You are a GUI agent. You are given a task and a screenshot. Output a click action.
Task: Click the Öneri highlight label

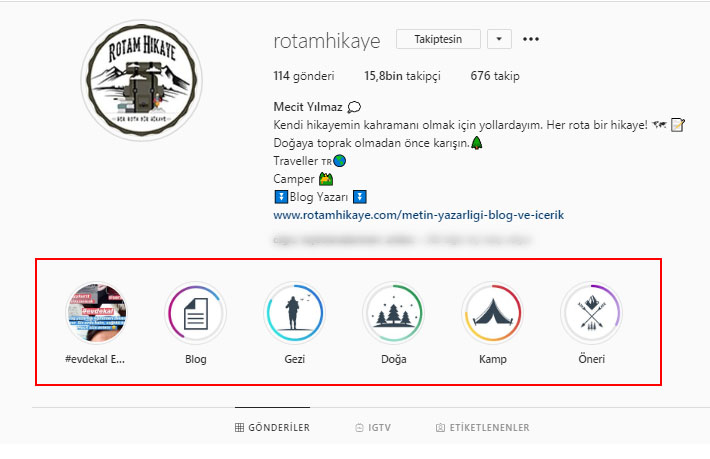[591, 359]
